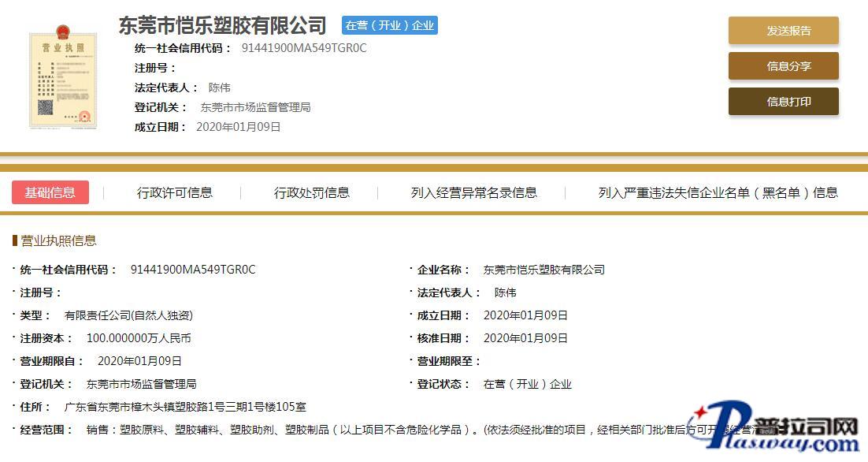
Task: Go to the 列入经营异常名录信息 tab
Action: click(x=473, y=192)
